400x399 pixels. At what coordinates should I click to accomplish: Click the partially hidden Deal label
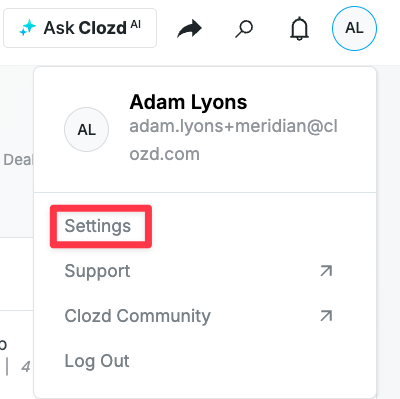[x=18, y=160]
